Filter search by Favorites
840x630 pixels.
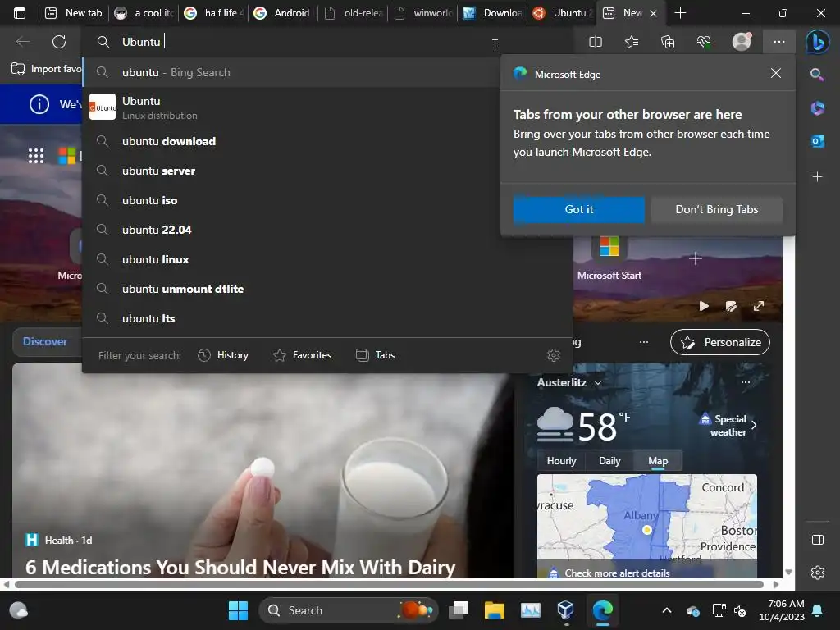click(302, 354)
